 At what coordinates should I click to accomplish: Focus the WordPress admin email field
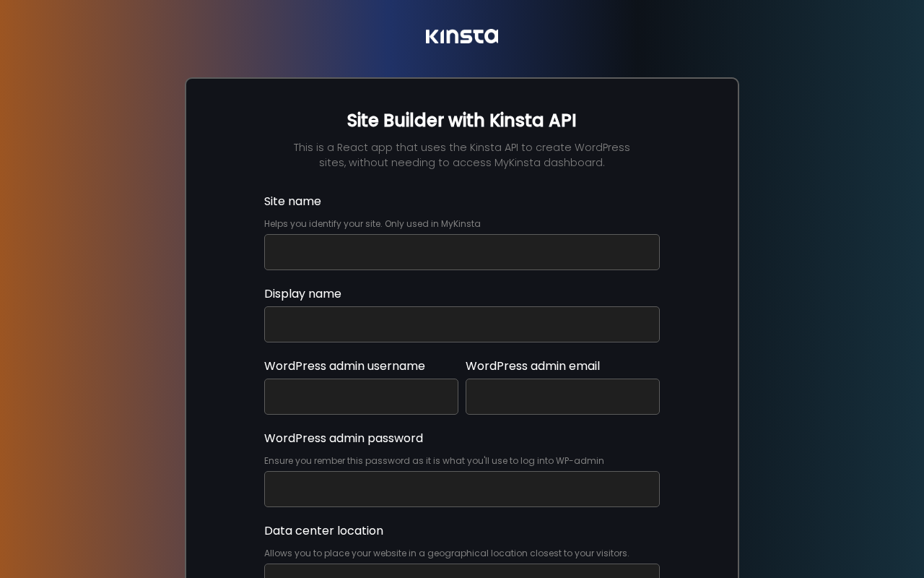(562, 397)
